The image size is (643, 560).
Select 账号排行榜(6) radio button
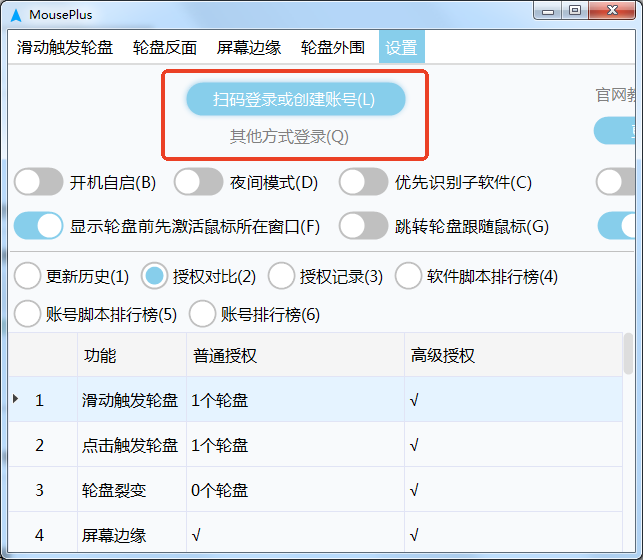[x=202, y=314]
